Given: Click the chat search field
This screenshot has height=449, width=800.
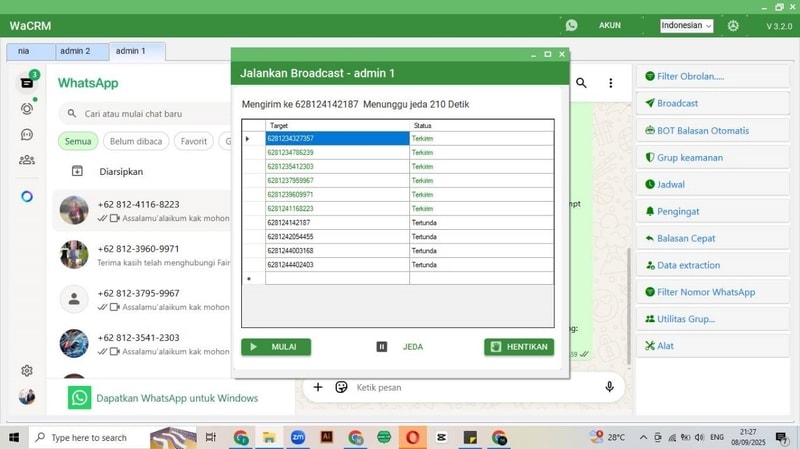Looking at the screenshot, I should click(145, 114).
